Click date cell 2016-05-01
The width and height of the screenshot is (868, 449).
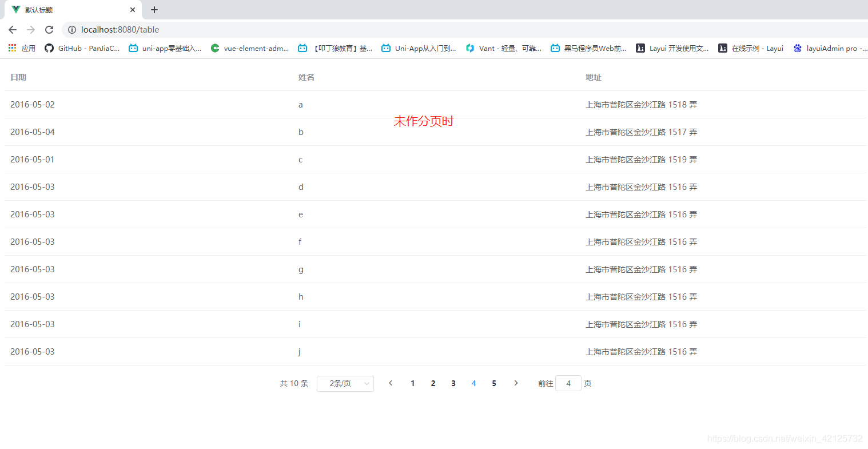[x=33, y=160]
